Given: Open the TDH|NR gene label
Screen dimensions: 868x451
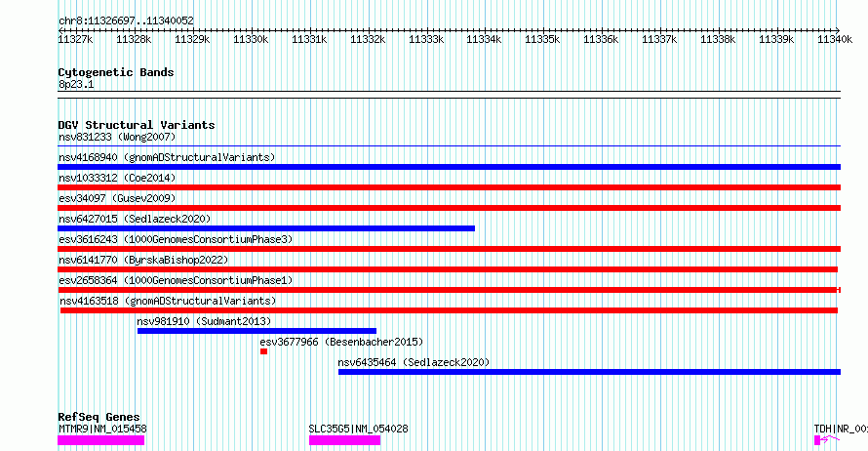Looking at the screenshot, I should pyautogui.click(x=841, y=429).
